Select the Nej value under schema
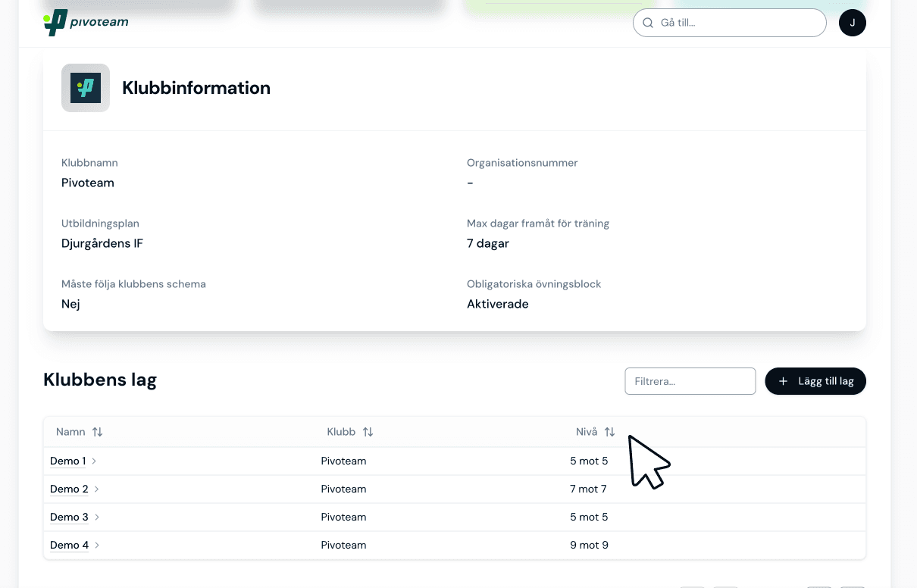 click(x=70, y=304)
